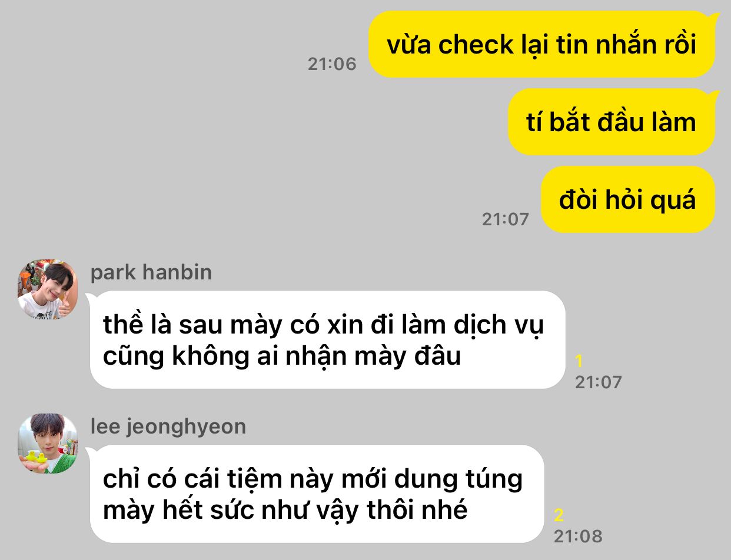Tap the sender name lee jeonghyeon
This screenshot has height=560, width=731.
(168, 426)
